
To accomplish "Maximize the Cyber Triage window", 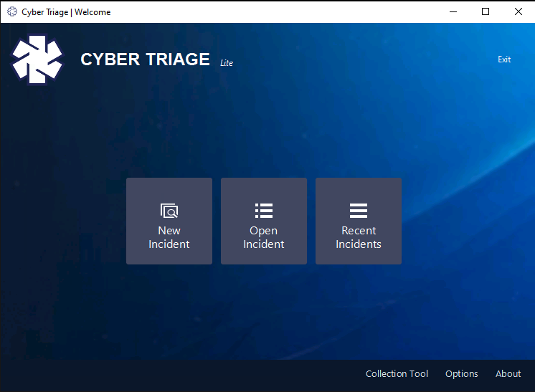I will [x=486, y=11].
